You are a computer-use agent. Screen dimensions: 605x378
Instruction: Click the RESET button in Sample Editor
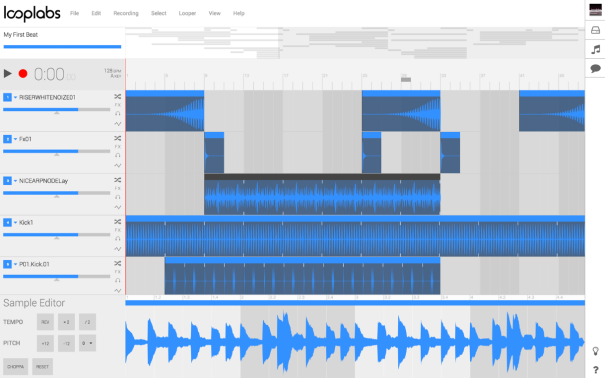(x=42, y=366)
